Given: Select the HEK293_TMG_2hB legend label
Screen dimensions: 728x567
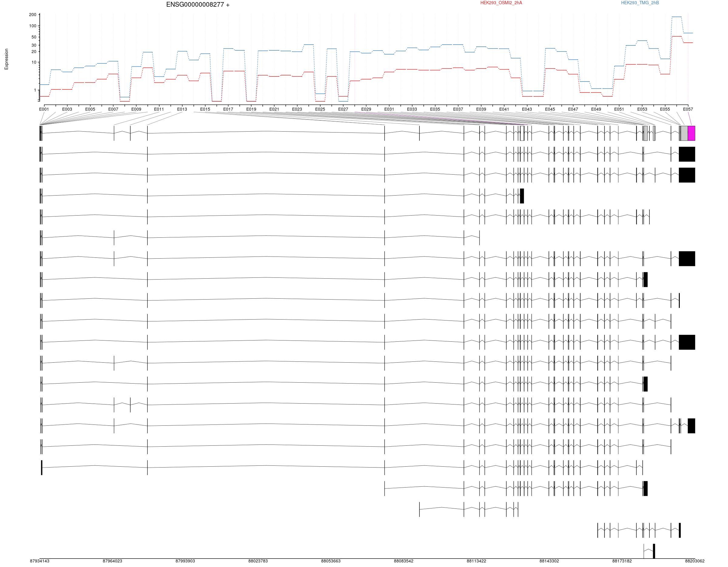Looking at the screenshot, I should [640, 3].
